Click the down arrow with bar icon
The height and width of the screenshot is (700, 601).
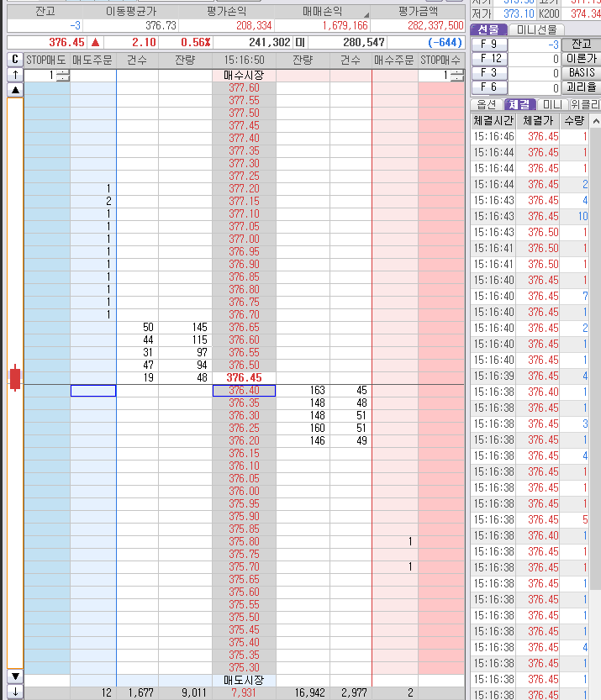(x=15, y=692)
